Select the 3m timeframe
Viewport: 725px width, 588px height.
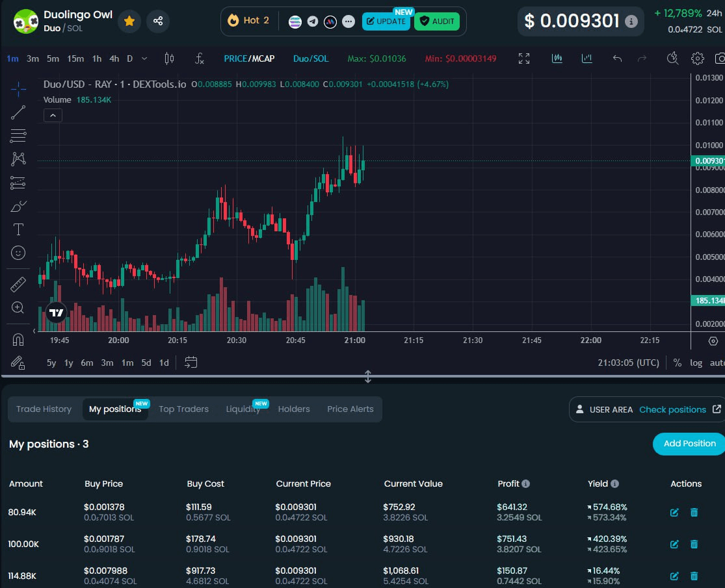(33, 58)
